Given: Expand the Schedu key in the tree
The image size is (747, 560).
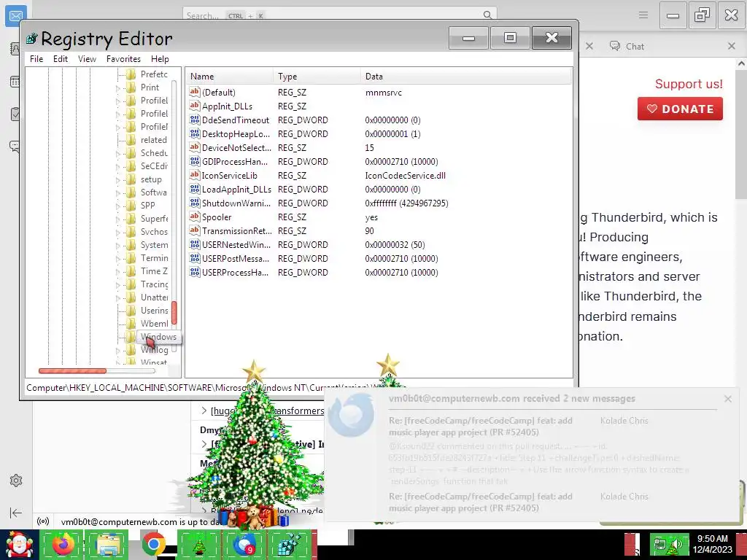Looking at the screenshot, I should point(118,154).
